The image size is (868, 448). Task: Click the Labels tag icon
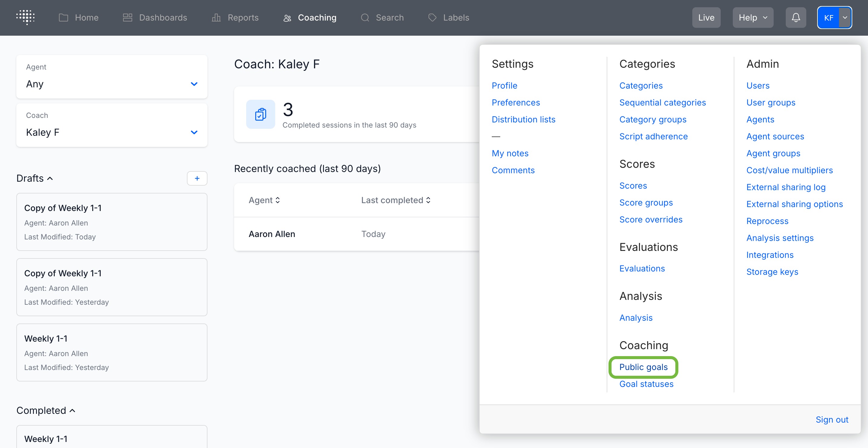pos(432,18)
